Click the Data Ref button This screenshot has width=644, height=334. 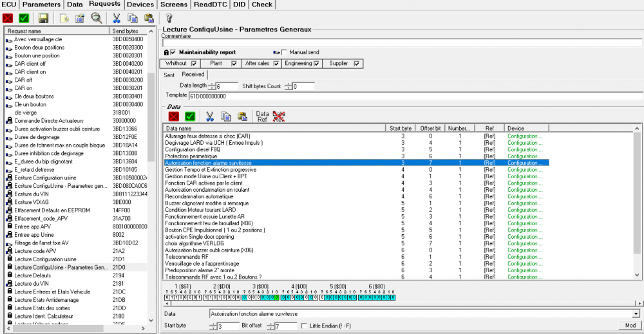click(262, 116)
